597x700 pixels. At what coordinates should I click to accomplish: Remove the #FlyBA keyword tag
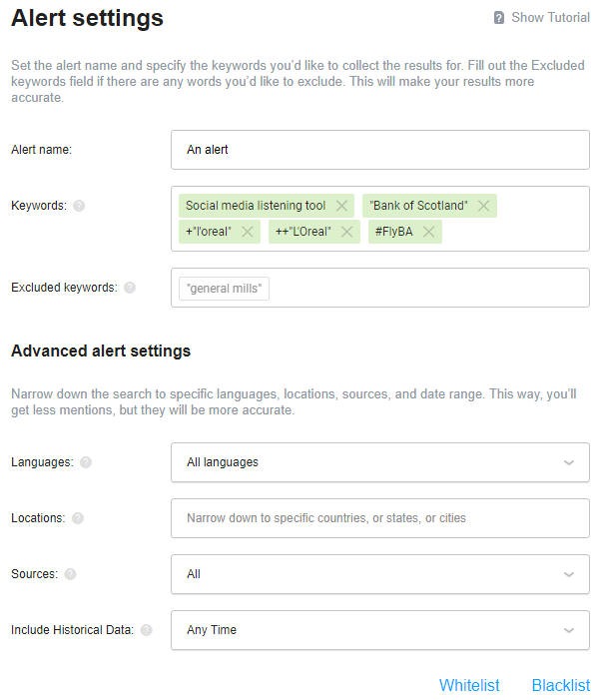(x=429, y=232)
